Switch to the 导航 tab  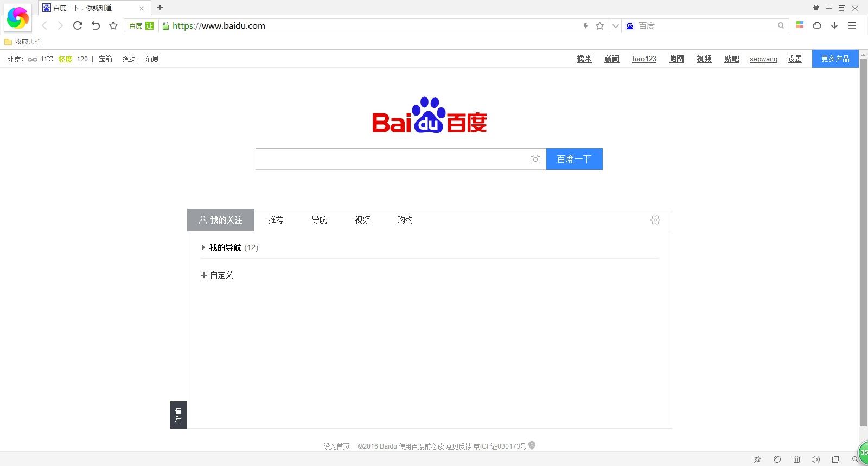point(319,220)
